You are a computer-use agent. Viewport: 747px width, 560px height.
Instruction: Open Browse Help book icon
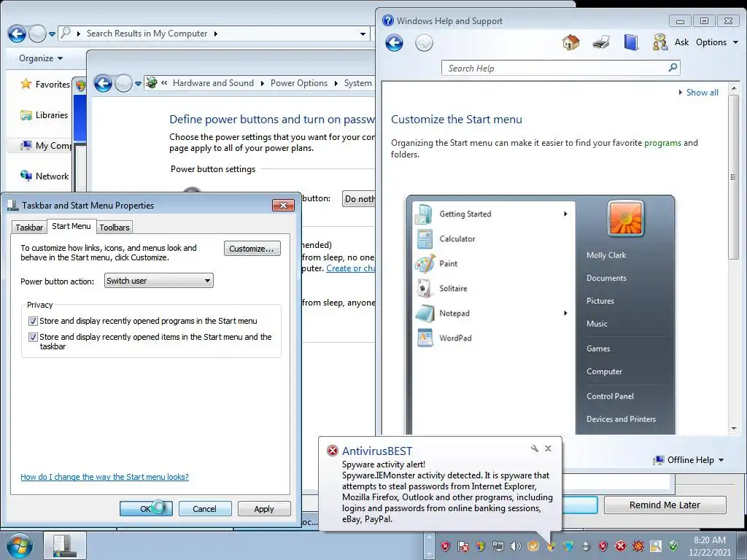click(631, 42)
